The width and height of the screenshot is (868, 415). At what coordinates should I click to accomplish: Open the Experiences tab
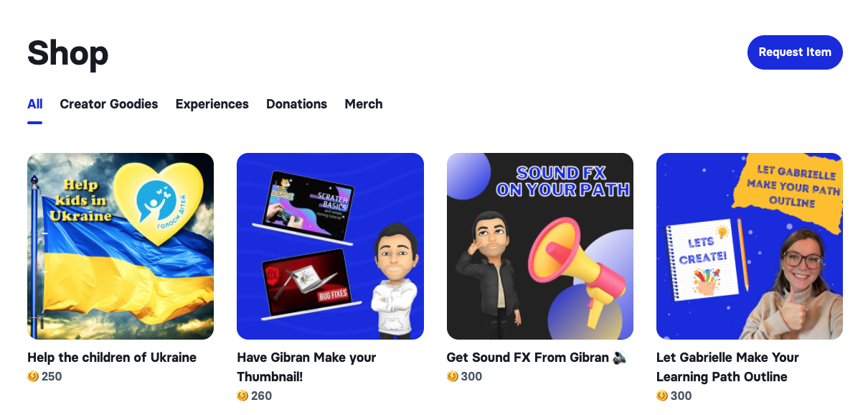coord(212,104)
